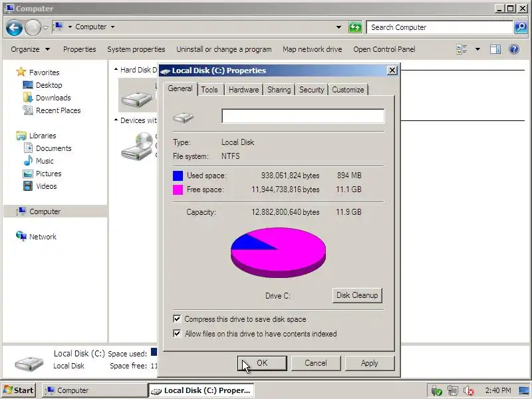Select the Local Disk hard drive icon
The image size is (532, 399).
pos(137,98)
